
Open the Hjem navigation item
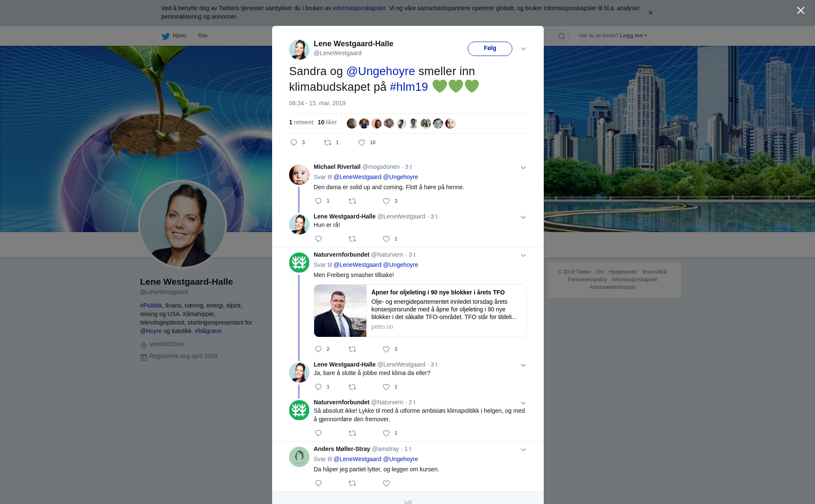179,36
